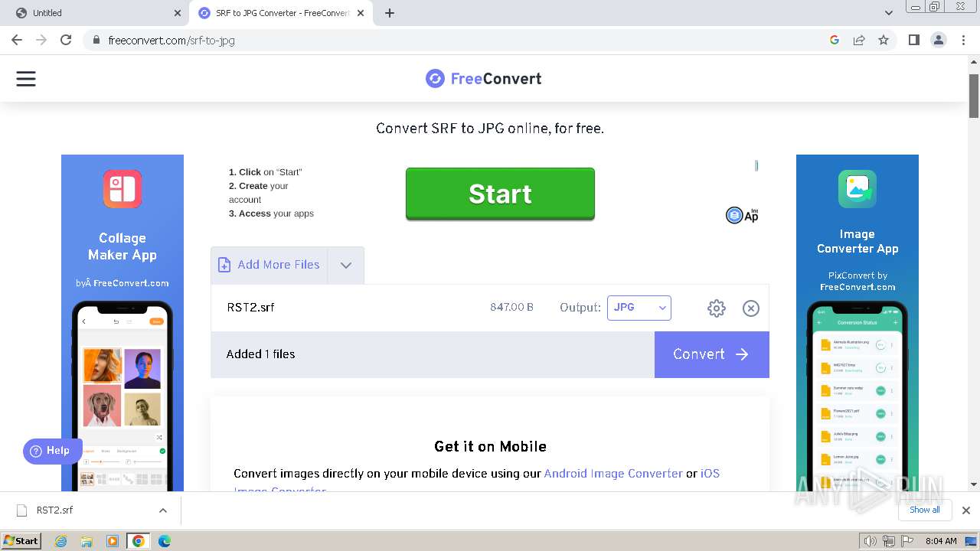
Task: Select the SRF to JPG Converter tab
Action: coord(282,13)
